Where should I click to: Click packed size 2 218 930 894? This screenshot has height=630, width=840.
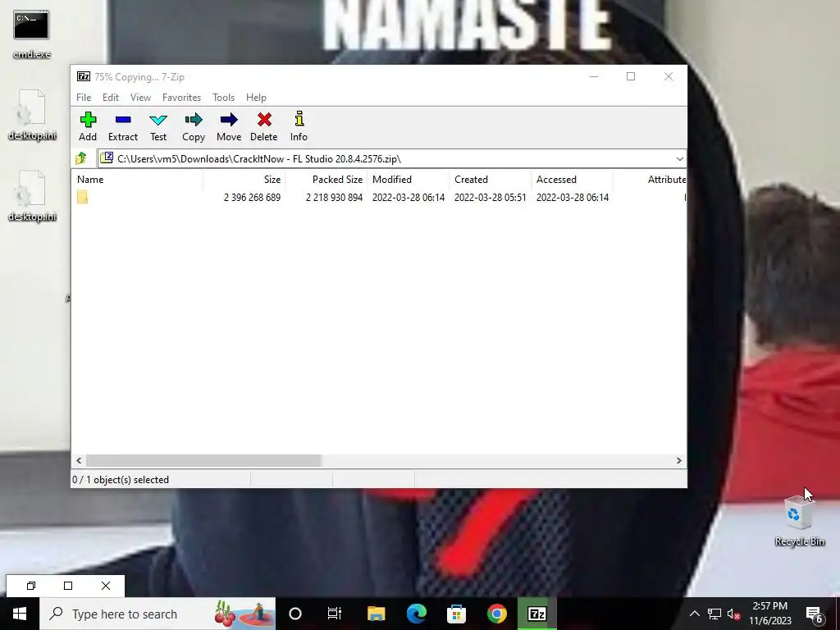tap(335, 198)
